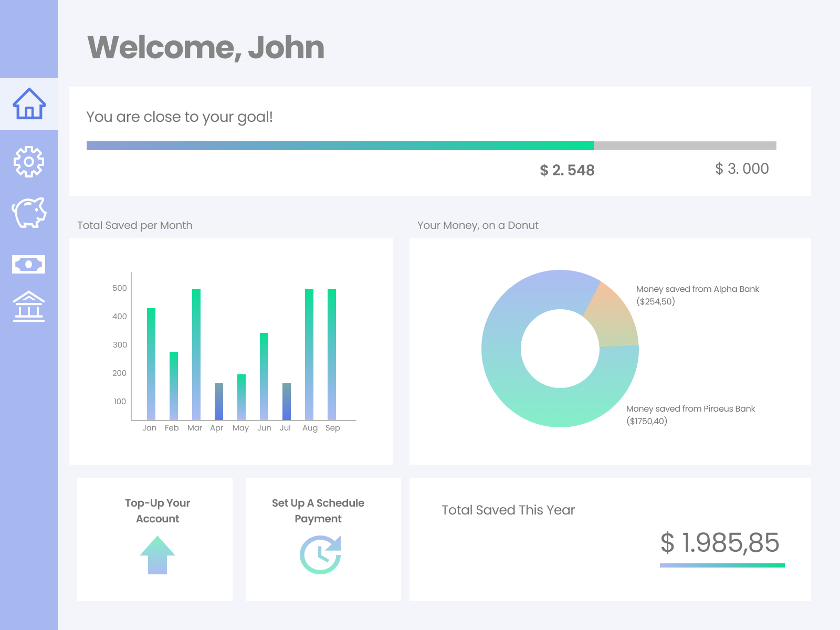Select the bank building icon
Image resolution: width=840 pixels, height=630 pixels.
tap(29, 306)
